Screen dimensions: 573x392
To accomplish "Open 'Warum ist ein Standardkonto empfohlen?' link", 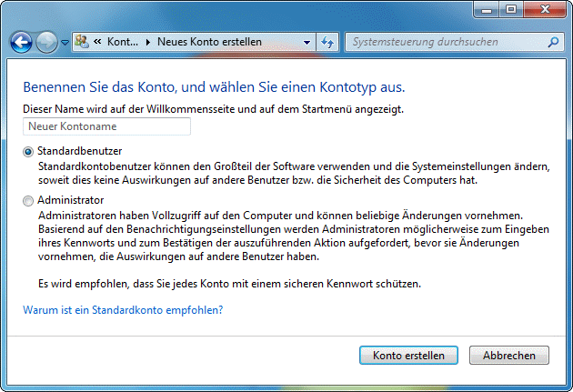I will [122, 310].
